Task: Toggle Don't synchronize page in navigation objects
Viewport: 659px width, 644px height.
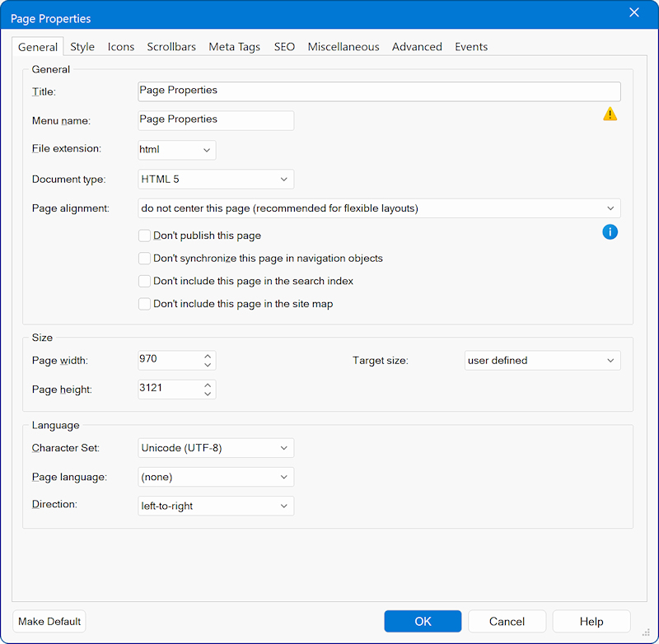Action: (x=145, y=259)
